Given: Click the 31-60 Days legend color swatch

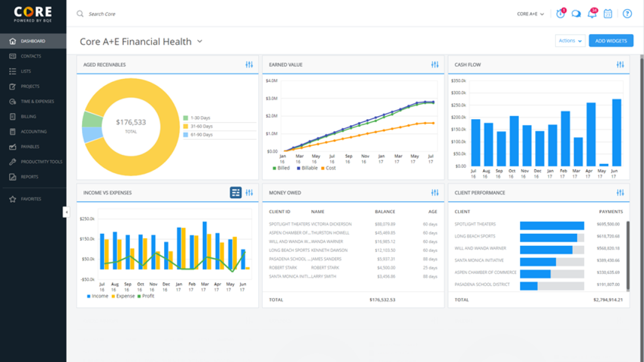Looking at the screenshot, I should [186, 126].
